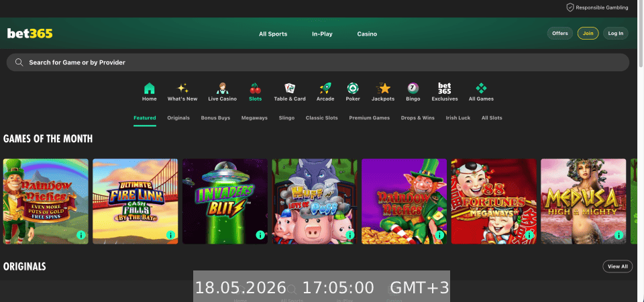Show info for Rainbow Riches Even More Pots
The image size is (644, 302).
tap(81, 235)
